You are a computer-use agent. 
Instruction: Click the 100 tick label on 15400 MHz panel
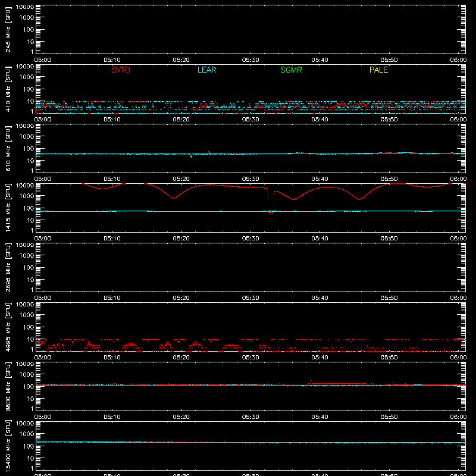click(x=29, y=446)
